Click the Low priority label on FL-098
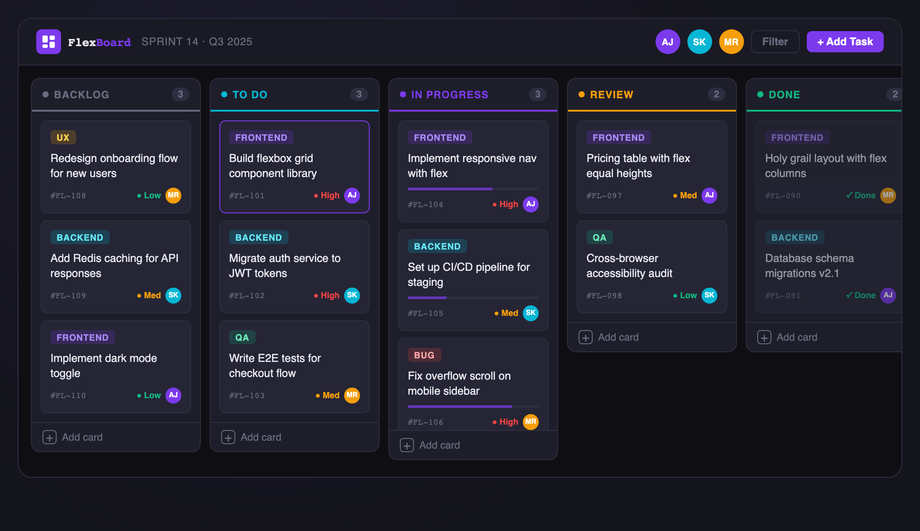920x531 pixels. coord(685,295)
